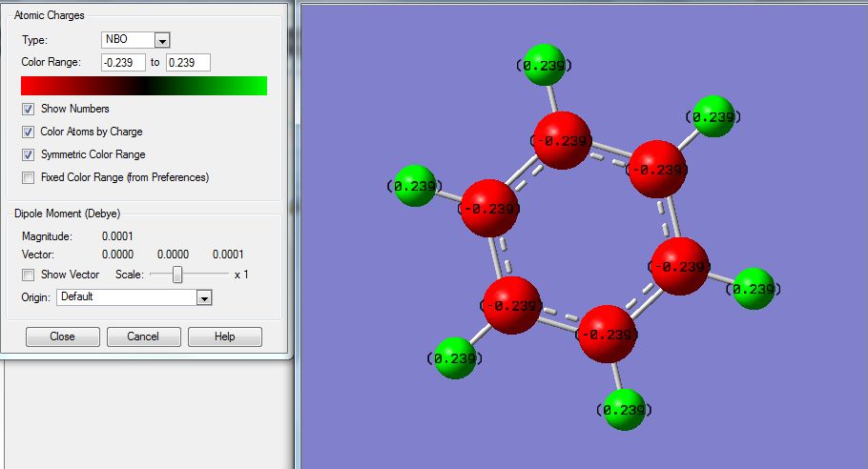Click the Color Range minimum field -0.239
This screenshot has height=469, width=868.
pos(123,63)
